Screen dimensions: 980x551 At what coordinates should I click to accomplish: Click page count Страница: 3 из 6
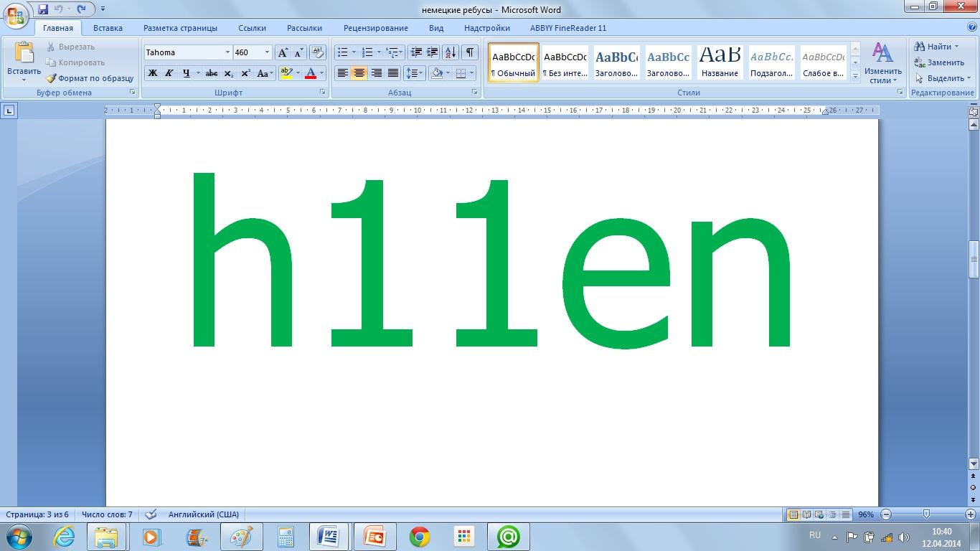pos(37,514)
